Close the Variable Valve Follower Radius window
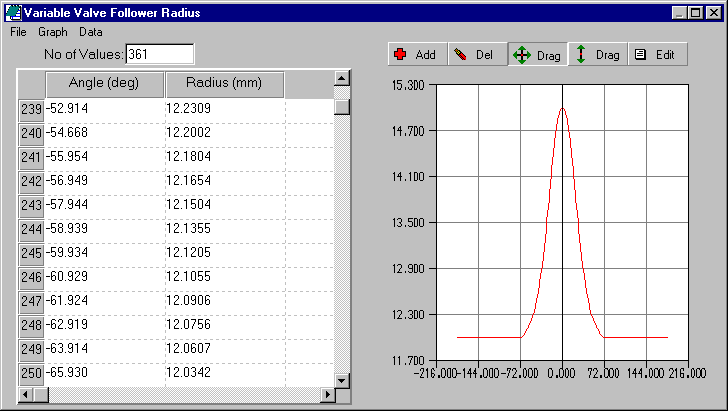Image resolution: width=728 pixels, height=411 pixels. tap(714, 13)
